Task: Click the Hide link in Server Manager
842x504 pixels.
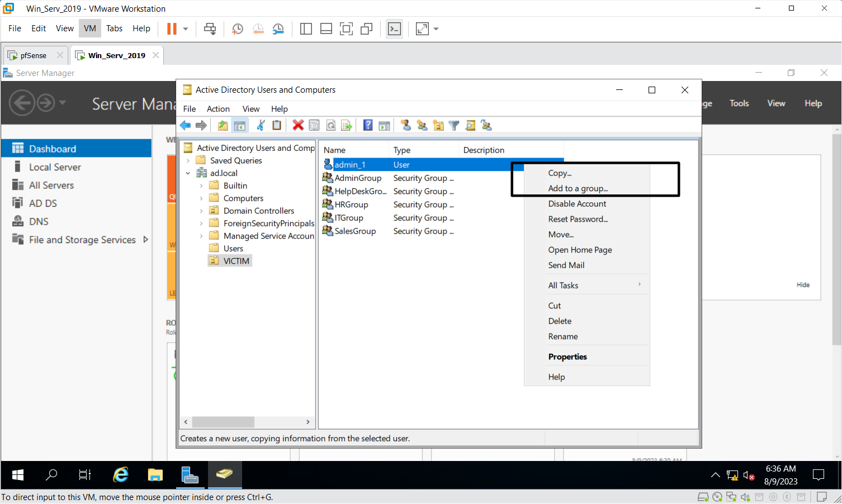Action: pyautogui.click(x=803, y=285)
